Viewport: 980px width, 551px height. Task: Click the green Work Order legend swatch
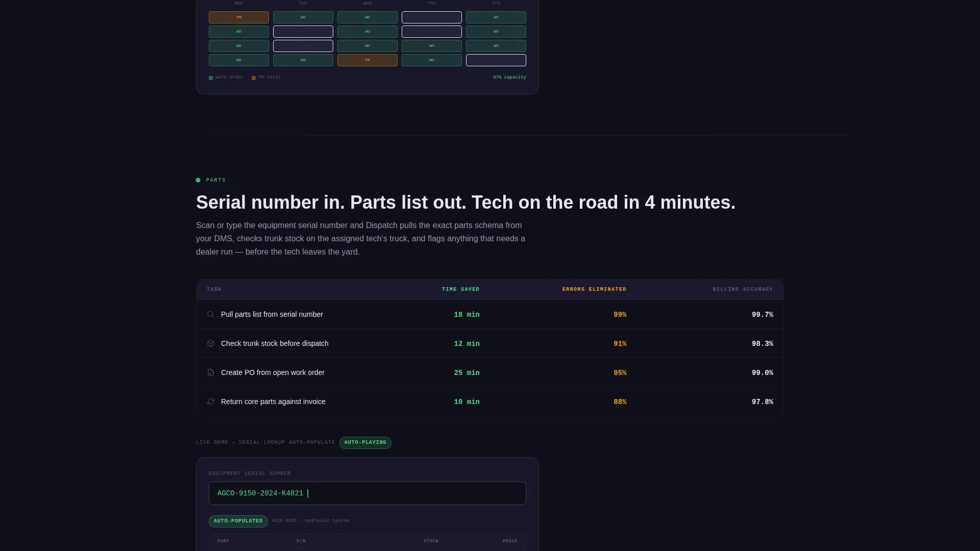211,78
